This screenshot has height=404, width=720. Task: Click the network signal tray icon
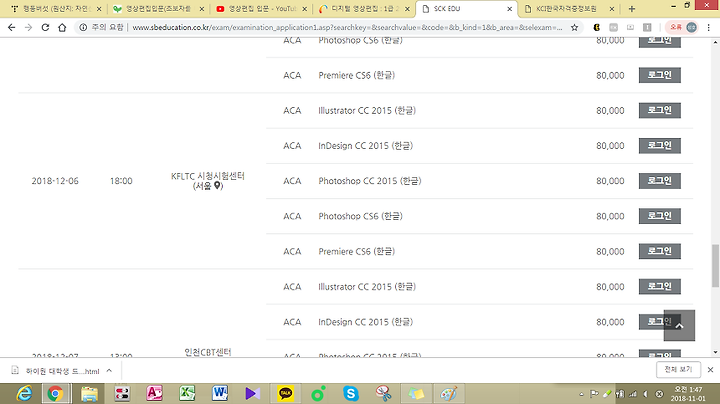coord(633,394)
